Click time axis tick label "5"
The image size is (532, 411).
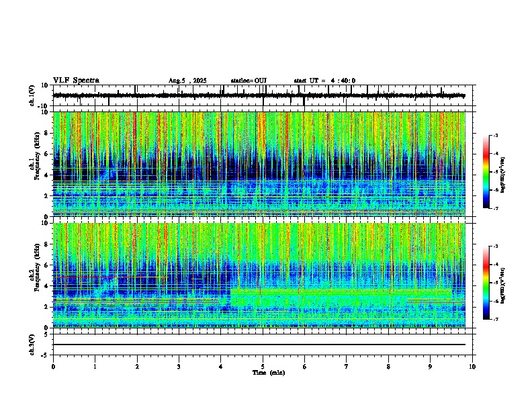click(x=263, y=367)
